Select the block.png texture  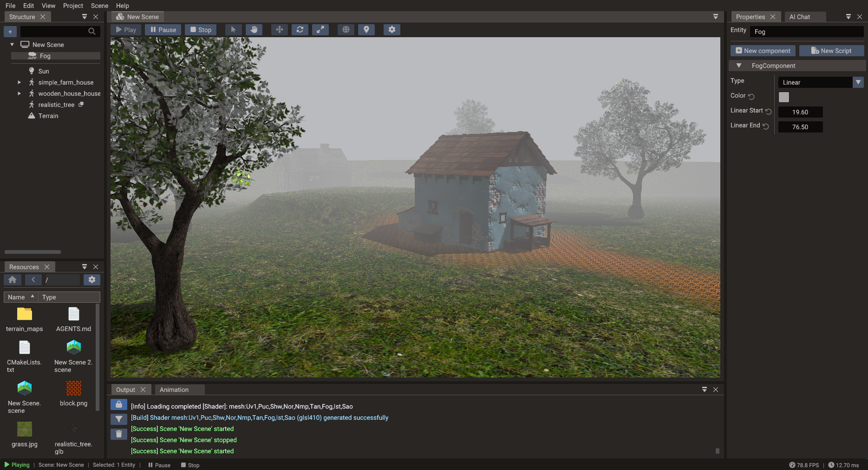pyautogui.click(x=73, y=394)
